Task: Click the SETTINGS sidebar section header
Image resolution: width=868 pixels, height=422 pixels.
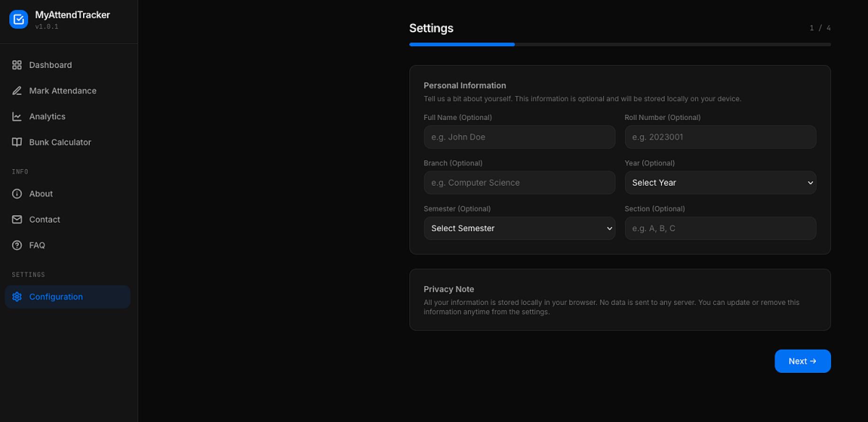Action: click(28, 275)
